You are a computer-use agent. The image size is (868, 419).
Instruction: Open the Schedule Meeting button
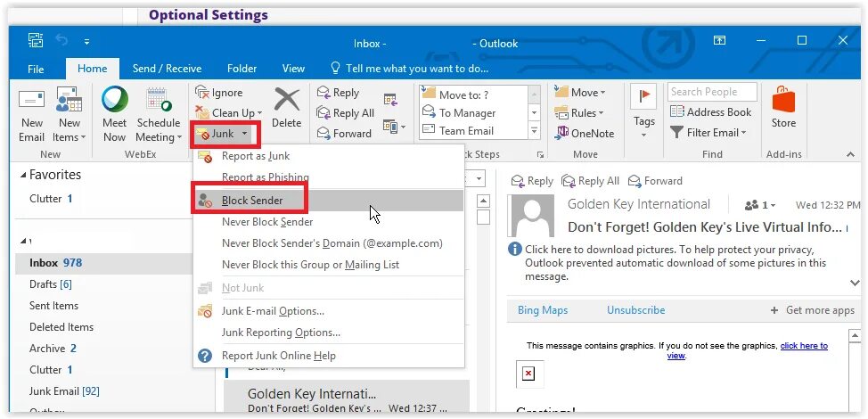(x=159, y=115)
